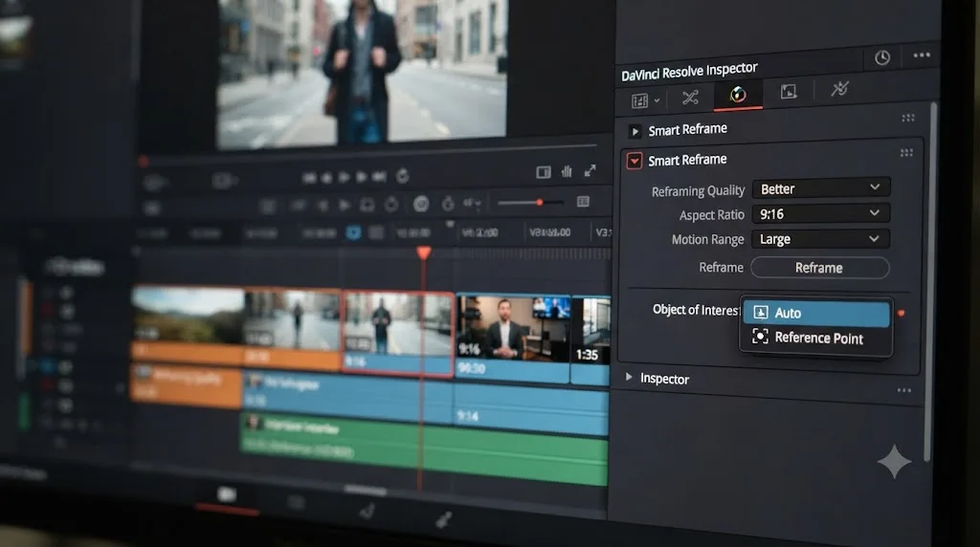Viewport: 980px width, 547px height.
Task: Select the red-outlined street walking clip
Action: click(398, 334)
